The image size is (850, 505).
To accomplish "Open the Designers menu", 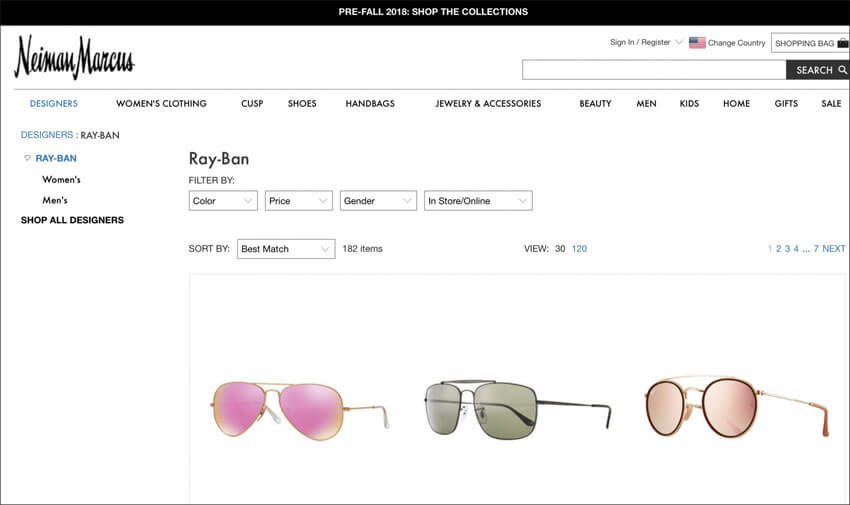I will click(54, 103).
